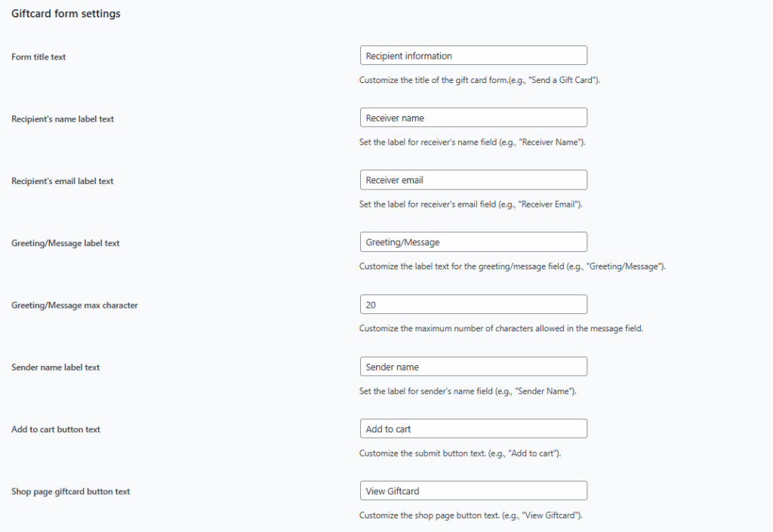Click the maximum number of characters description
This screenshot has width=773, height=532.
(501, 328)
